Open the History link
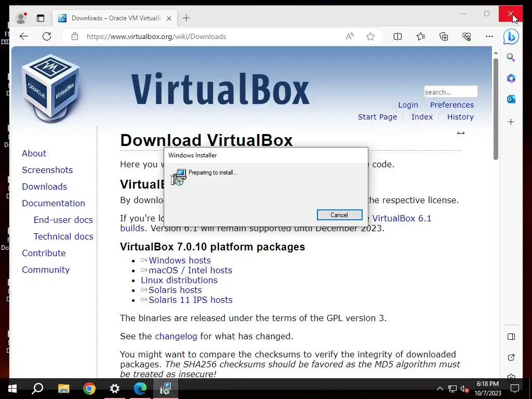This screenshot has width=532, height=399. coord(460,117)
